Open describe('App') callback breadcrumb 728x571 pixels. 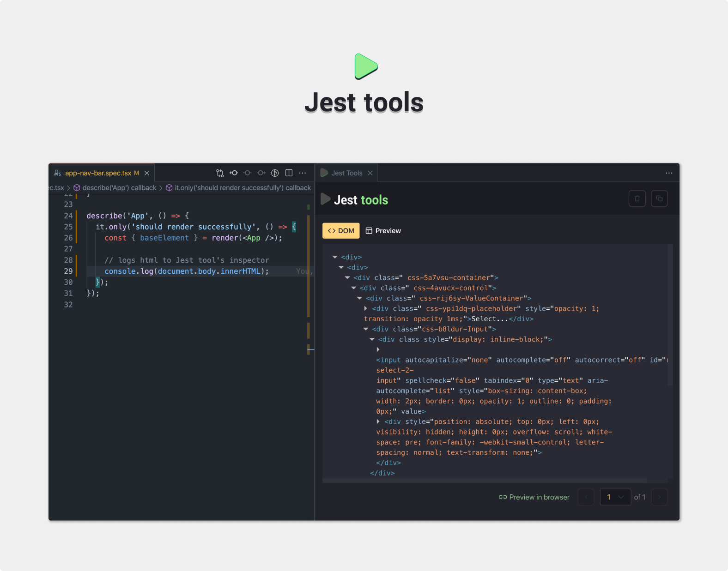coord(119,188)
